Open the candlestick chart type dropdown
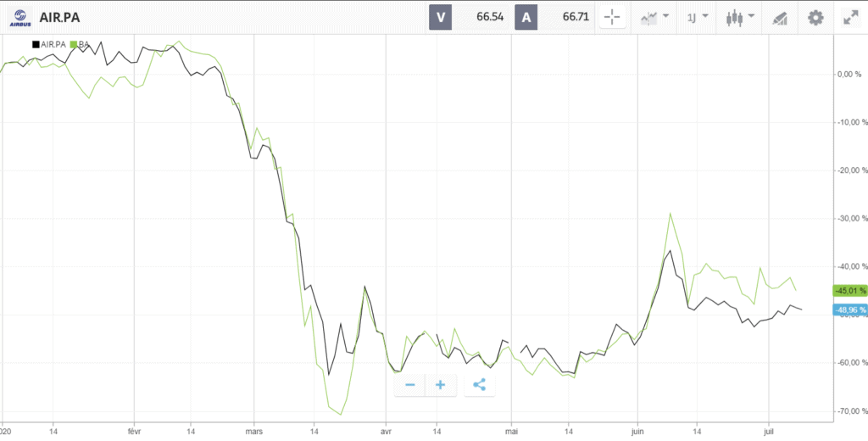 pos(740,17)
